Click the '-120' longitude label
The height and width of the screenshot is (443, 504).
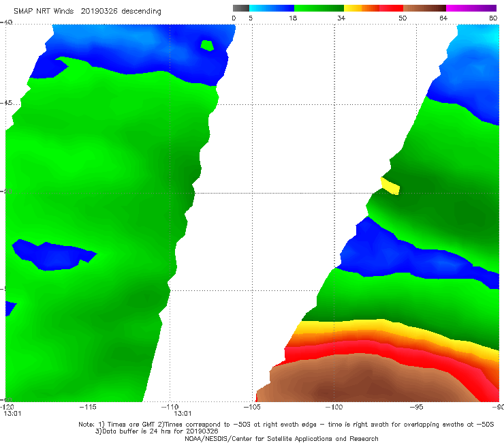(x=7, y=407)
